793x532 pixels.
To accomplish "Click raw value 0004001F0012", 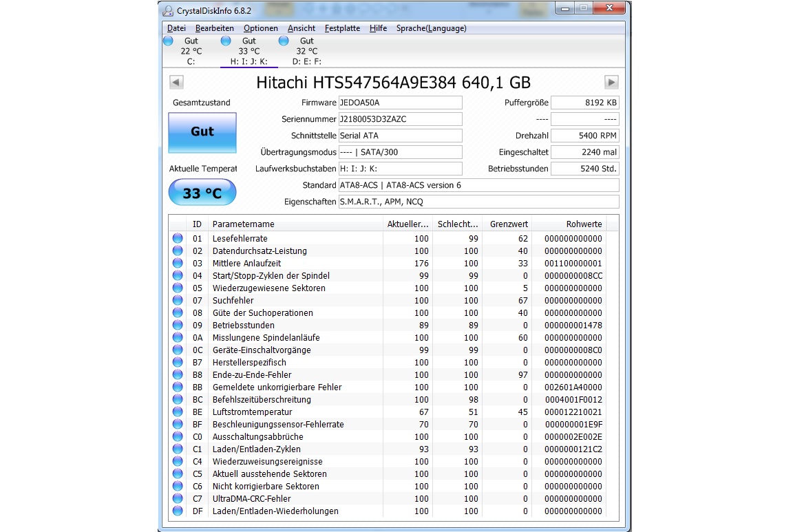I will (x=573, y=399).
